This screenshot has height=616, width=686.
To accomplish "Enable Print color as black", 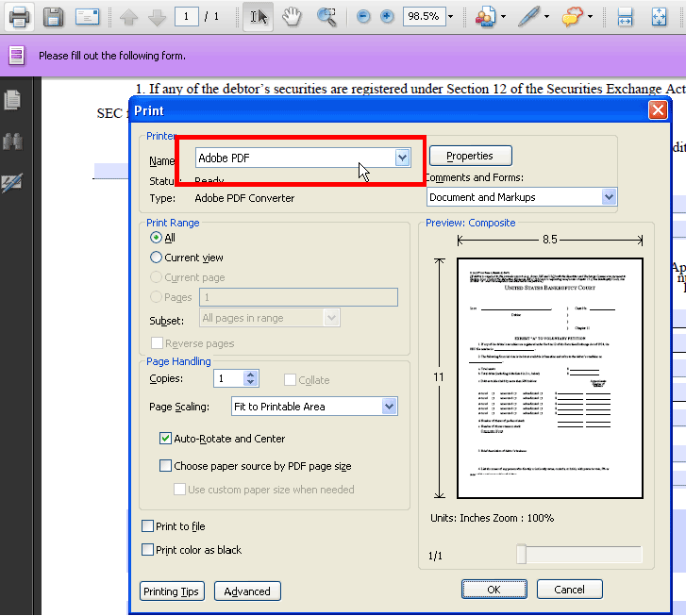I will (x=147, y=550).
